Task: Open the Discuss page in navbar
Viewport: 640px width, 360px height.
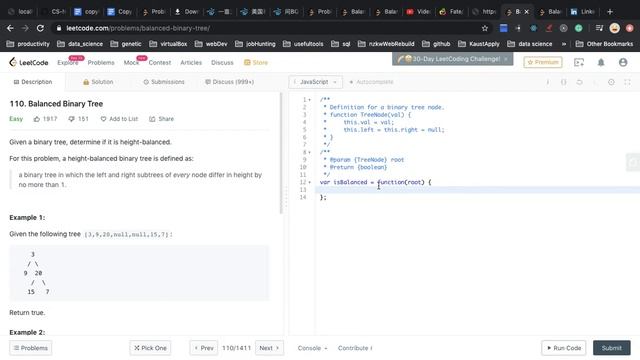Action: 222,62
